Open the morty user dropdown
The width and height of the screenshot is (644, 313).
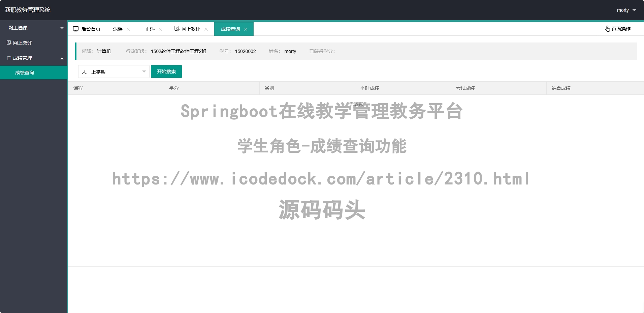tap(626, 10)
